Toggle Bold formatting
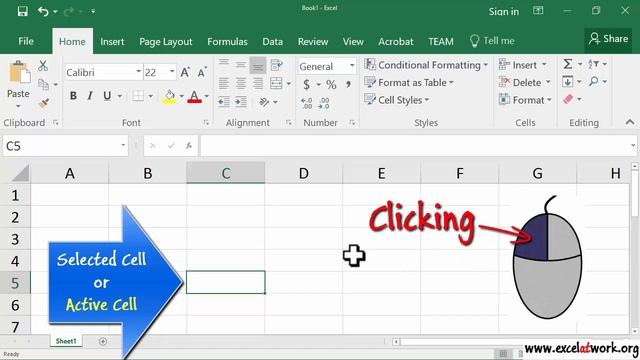640x360 pixels. (x=73, y=96)
